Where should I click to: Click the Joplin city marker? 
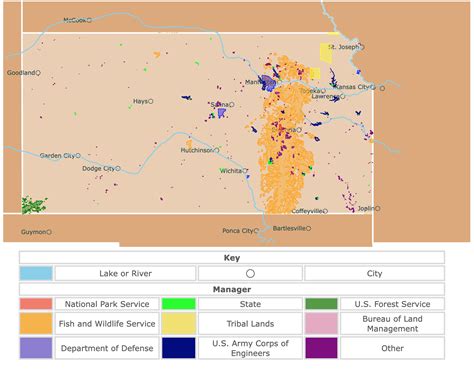[x=378, y=208]
